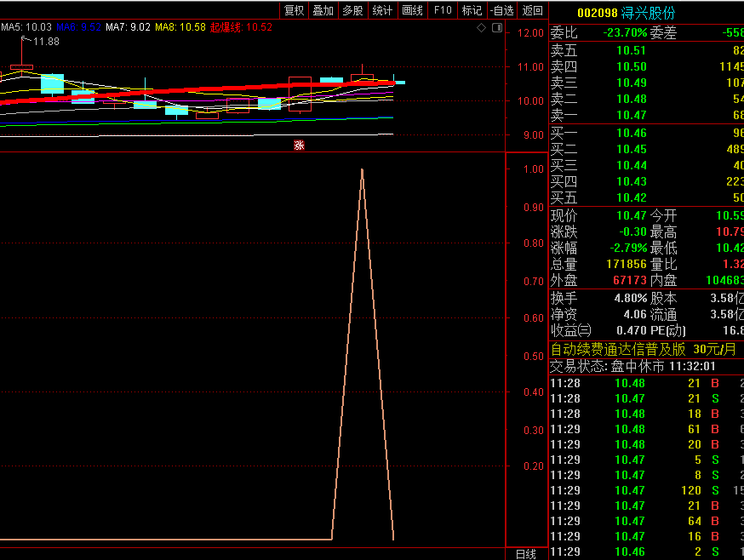Image resolution: width=744 pixels, height=560 pixels.
Task: Click 标记 to mark this stock
Action: click(472, 10)
